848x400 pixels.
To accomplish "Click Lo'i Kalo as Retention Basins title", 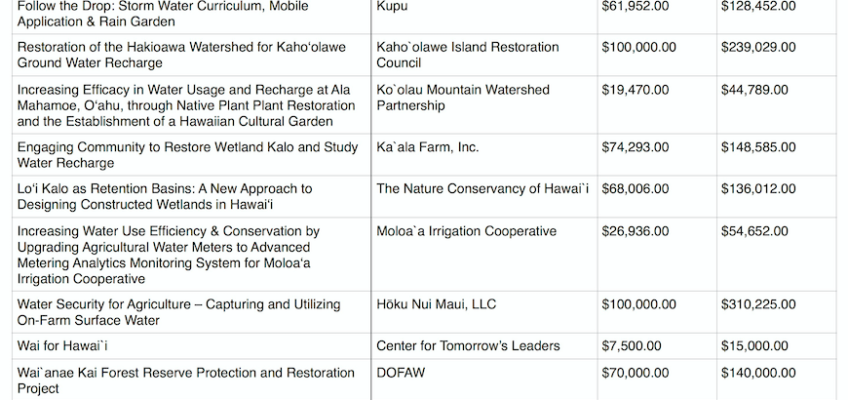I will tap(164, 197).
